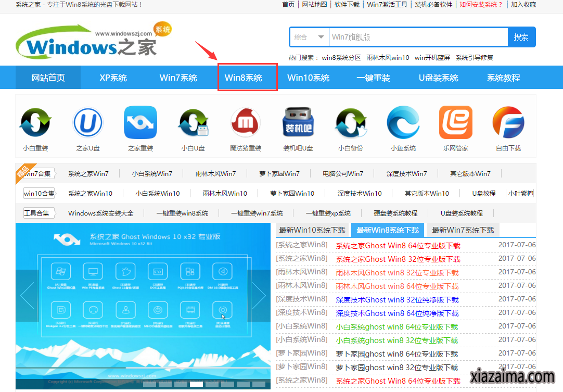Open the 电脑公司Win7 category link
This screenshot has width=563, height=392.
click(x=343, y=173)
